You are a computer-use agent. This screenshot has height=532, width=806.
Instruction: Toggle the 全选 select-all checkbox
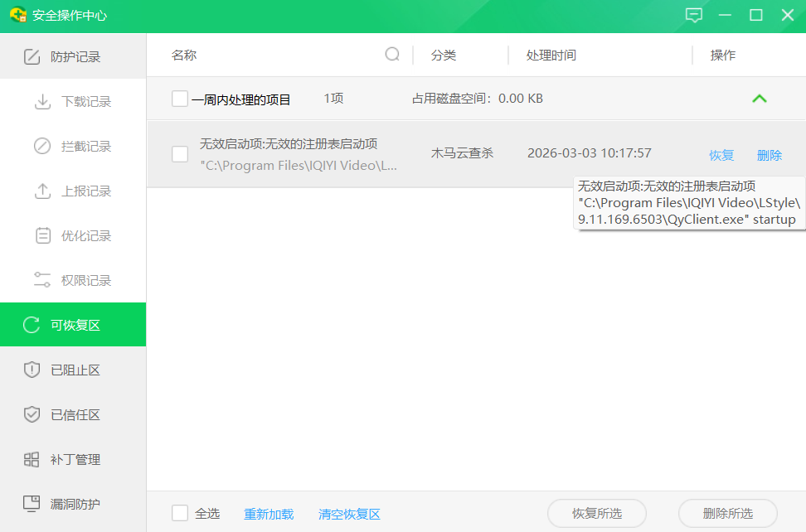(180, 514)
